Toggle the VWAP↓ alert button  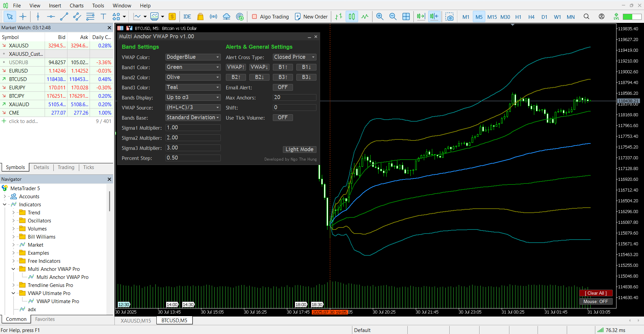point(259,67)
